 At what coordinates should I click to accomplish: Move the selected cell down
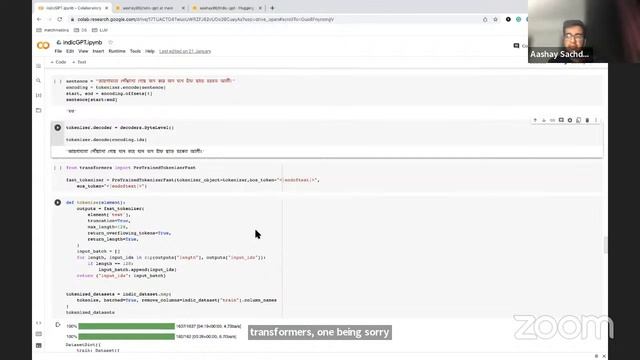544,120
